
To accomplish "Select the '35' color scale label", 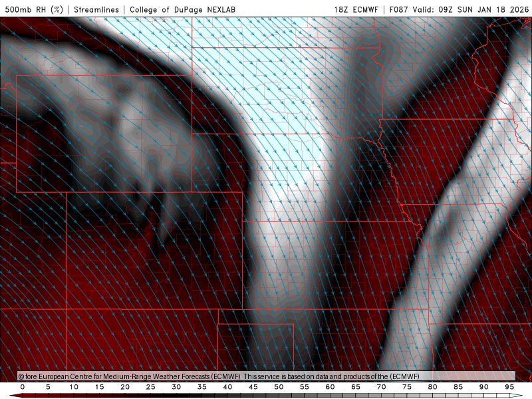I will click(x=202, y=387).
